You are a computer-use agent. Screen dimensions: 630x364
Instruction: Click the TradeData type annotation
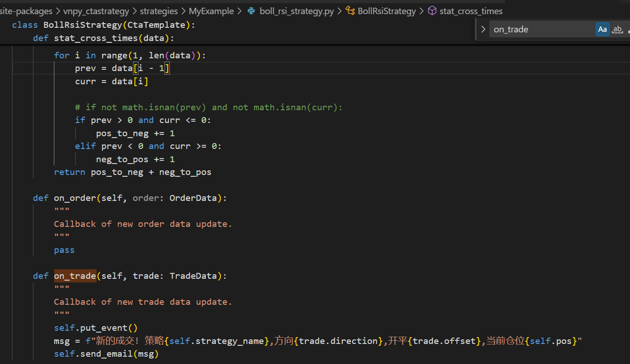click(193, 276)
